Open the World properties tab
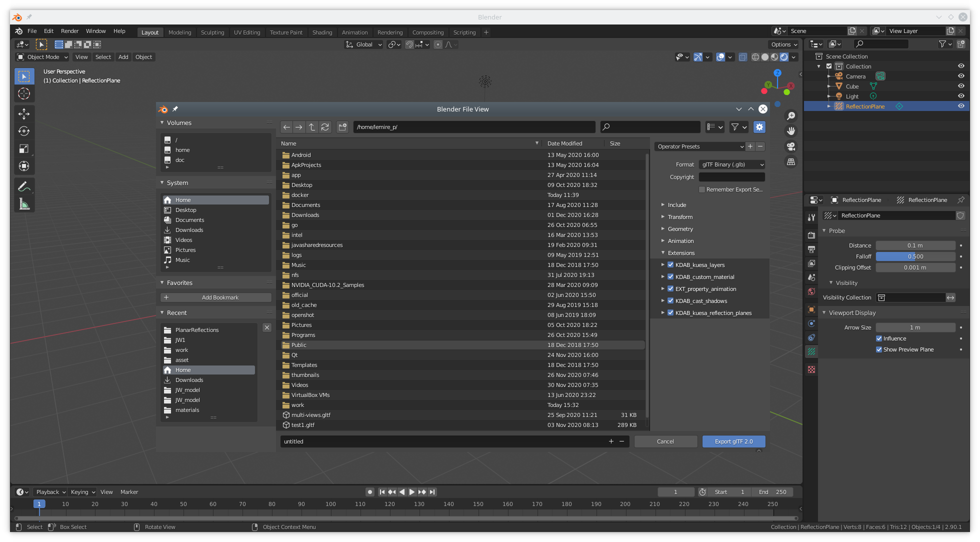 [811, 291]
